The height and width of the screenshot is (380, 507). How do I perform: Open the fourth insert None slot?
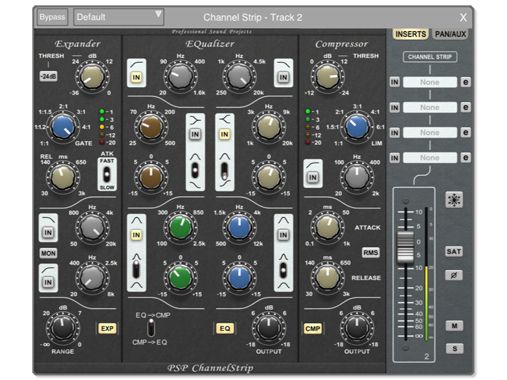pyautogui.click(x=430, y=158)
